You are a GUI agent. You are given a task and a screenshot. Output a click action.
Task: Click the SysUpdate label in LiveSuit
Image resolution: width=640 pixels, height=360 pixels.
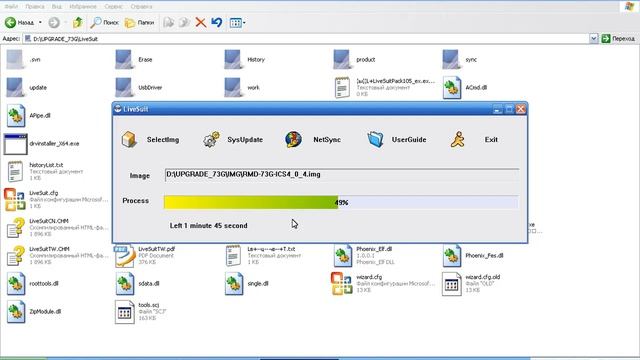(x=245, y=140)
